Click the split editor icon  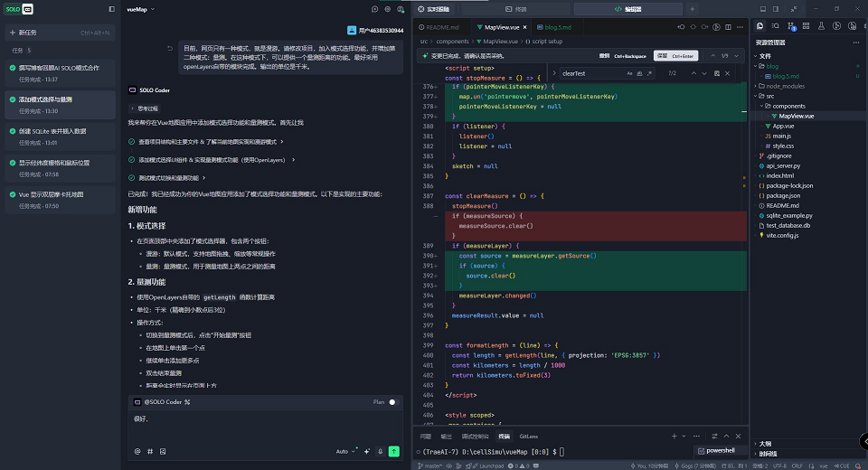[x=728, y=27]
